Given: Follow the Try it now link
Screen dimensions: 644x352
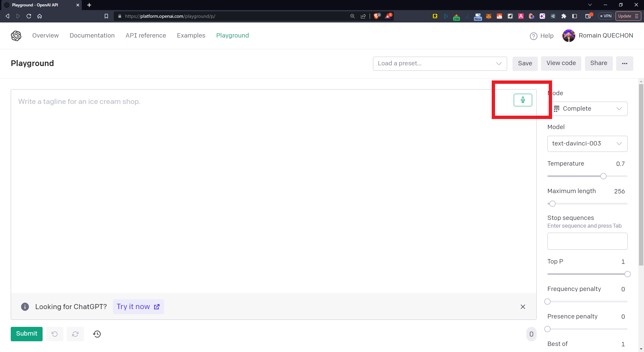Looking at the screenshot, I should [x=138, y=307].
